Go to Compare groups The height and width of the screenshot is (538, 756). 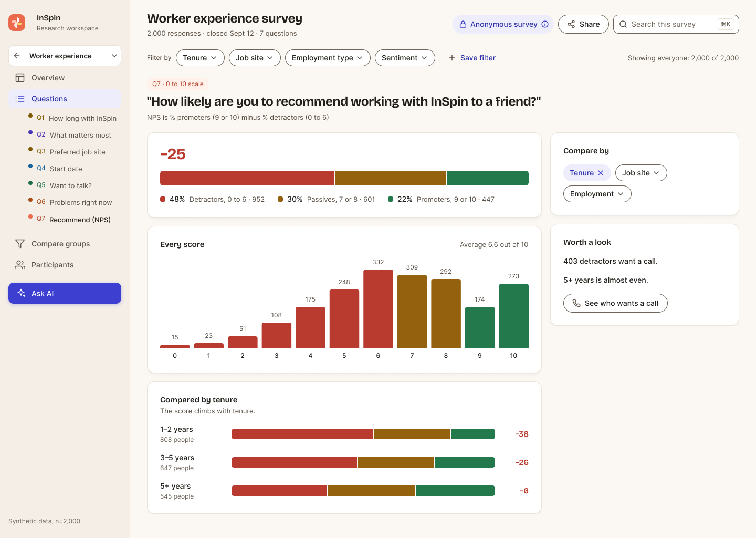coord(65,244)
